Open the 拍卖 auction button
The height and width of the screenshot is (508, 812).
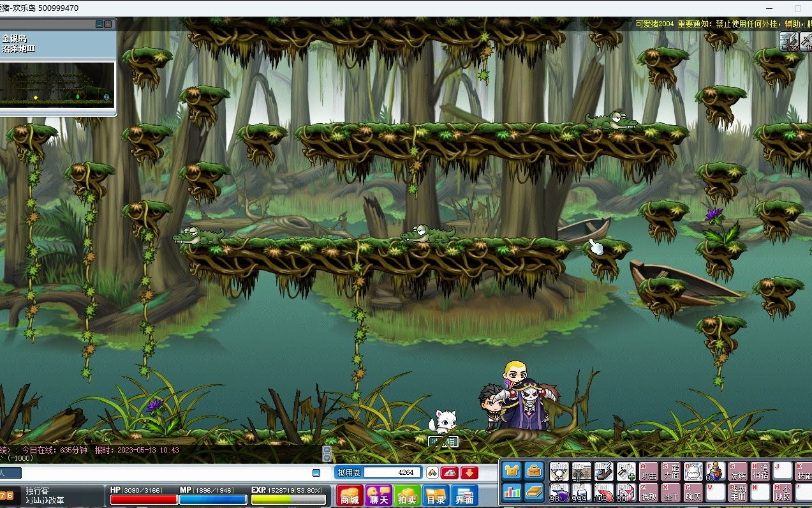(408, 496)
